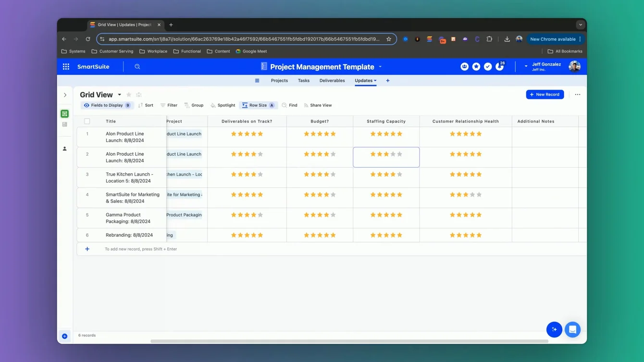Open favorites star icon in the header

[x=476, y=67]
